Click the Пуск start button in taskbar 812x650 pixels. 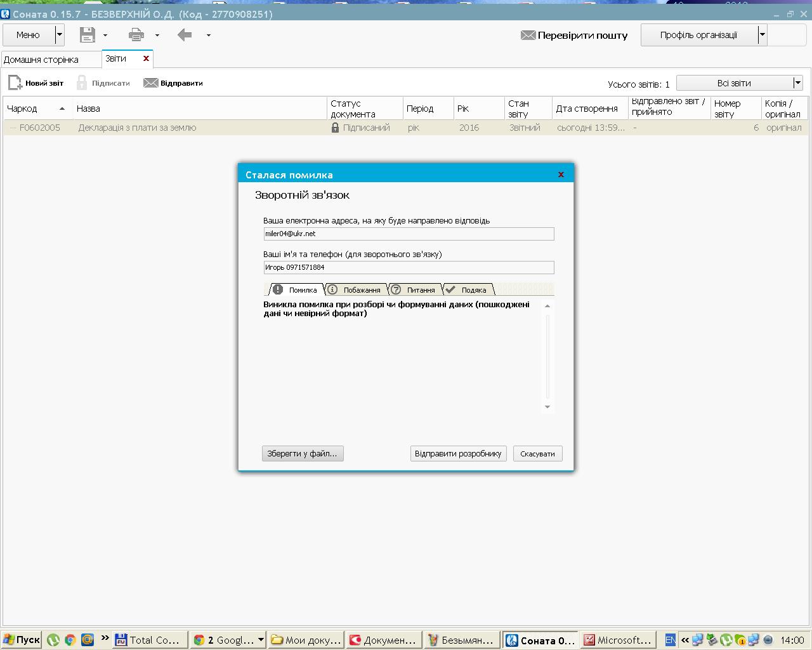pyautogui.click(x=22, y=640)
